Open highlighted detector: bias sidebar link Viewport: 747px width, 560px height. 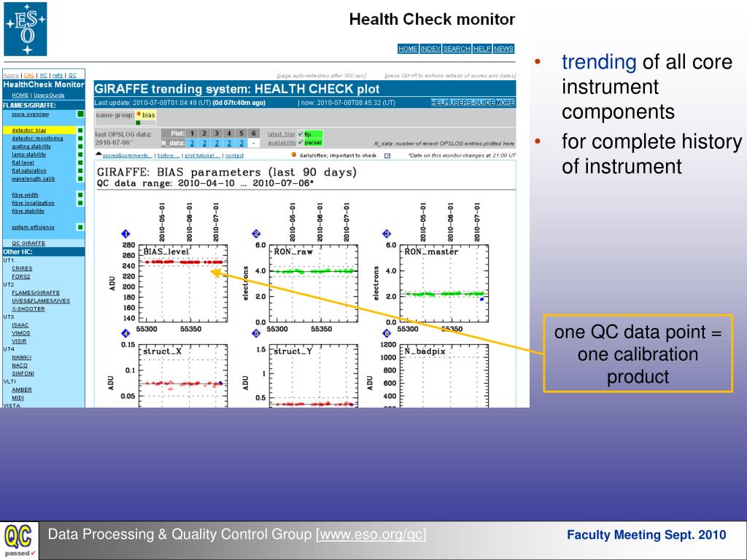coord(29,131)
